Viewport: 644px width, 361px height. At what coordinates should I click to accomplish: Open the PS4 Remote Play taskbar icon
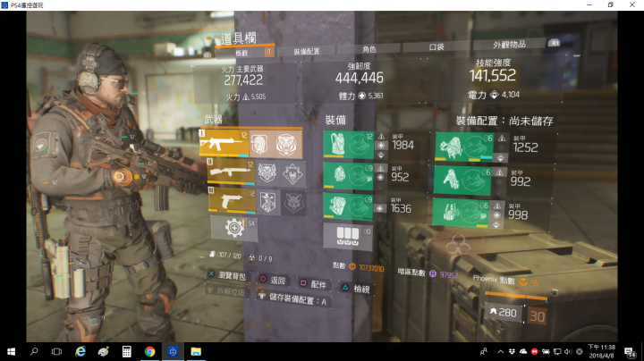173,351
